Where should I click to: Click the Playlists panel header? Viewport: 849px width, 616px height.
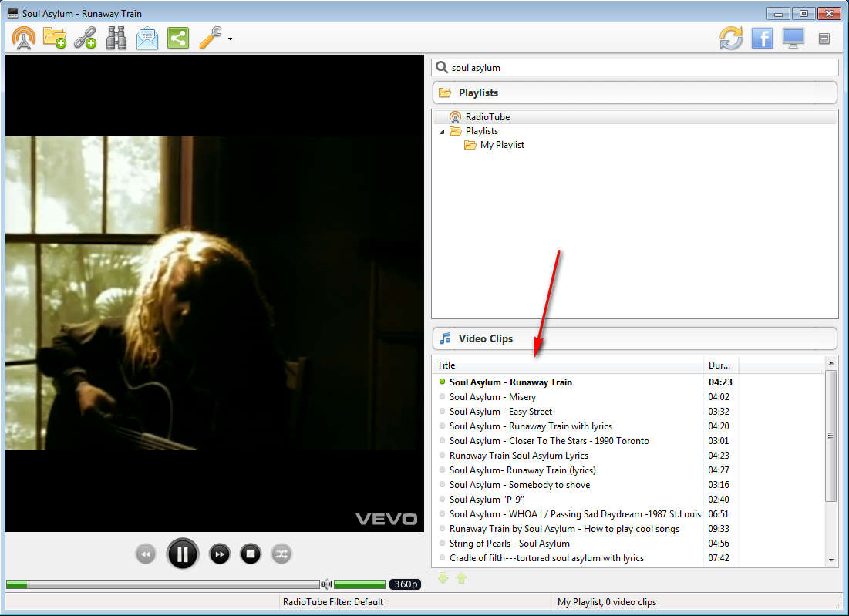pyautogui.click(x=635, y=93)
